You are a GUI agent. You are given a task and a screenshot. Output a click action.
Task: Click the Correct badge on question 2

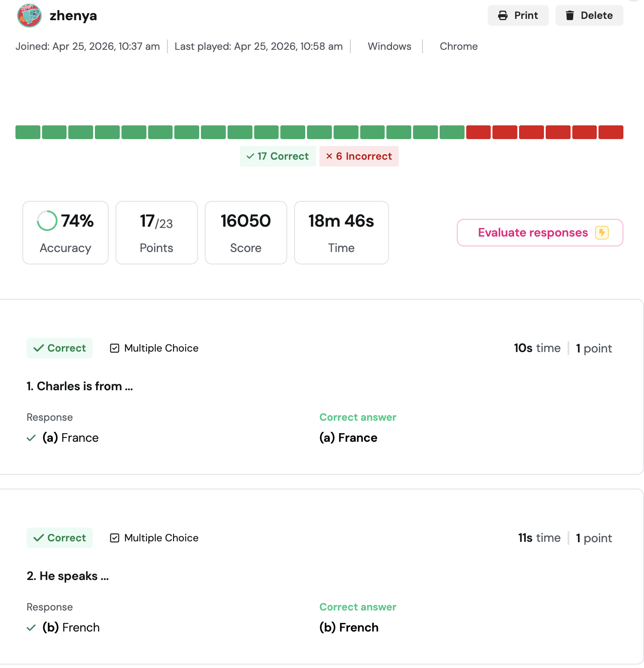point(60,538)
